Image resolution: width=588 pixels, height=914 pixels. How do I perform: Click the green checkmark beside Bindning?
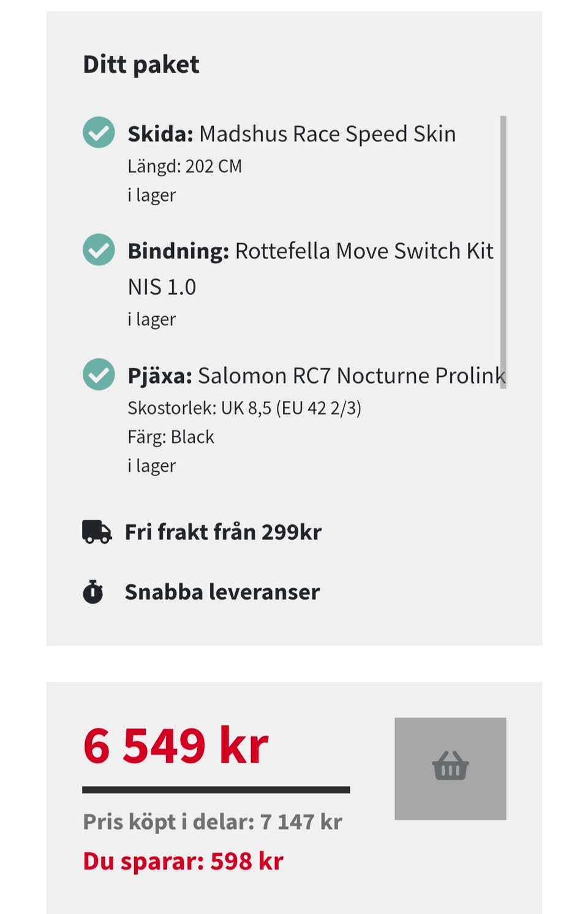click(x=99, y=249)
